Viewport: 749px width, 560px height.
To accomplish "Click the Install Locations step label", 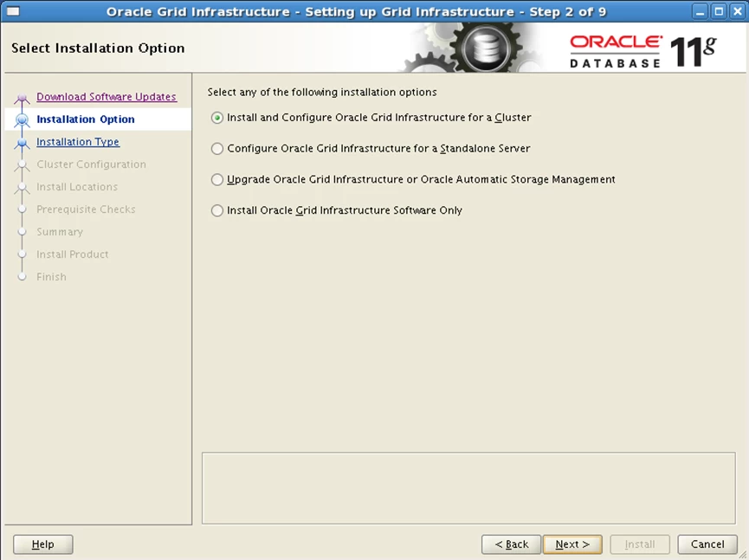I will (x=77, y=187).
